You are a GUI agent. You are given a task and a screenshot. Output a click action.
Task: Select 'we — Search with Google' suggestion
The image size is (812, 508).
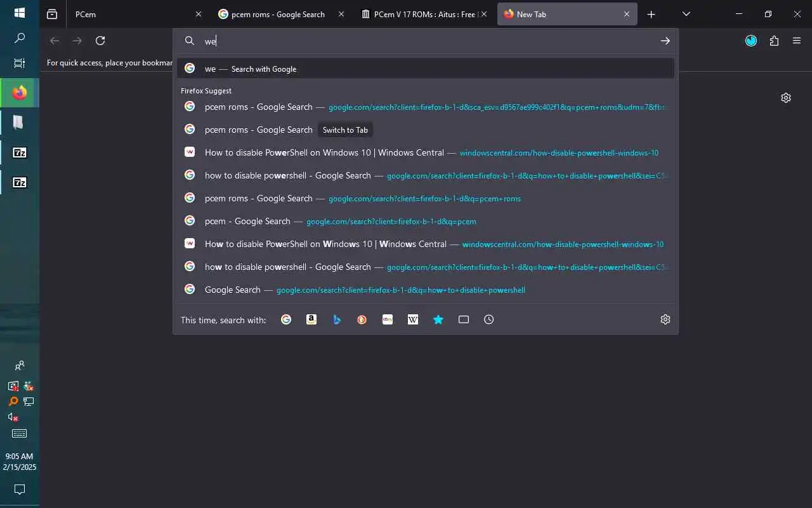tap(425, 69)
